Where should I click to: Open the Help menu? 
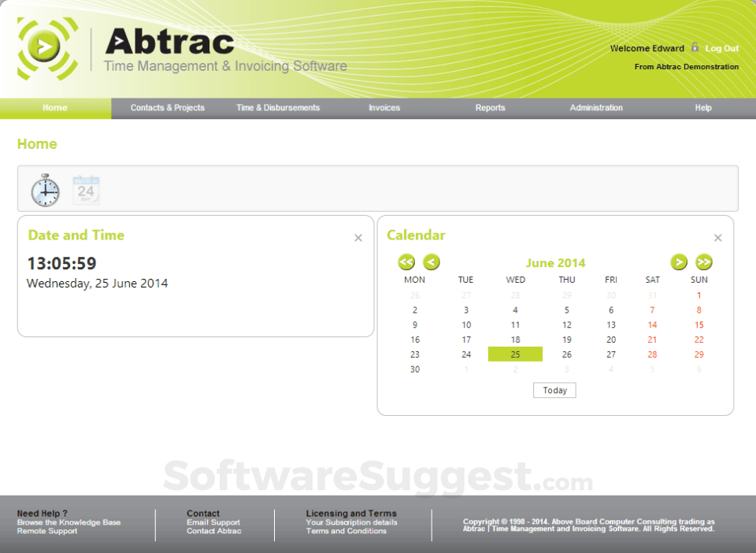pyautogui.click(x=703, y=108)
